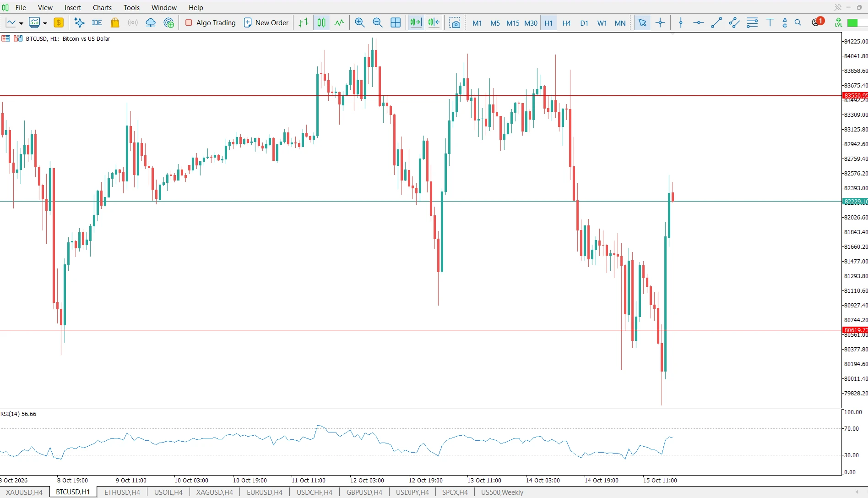Switch chart to candlesticks style
Screen dimensions: 868x498
[x=321, y=22]
